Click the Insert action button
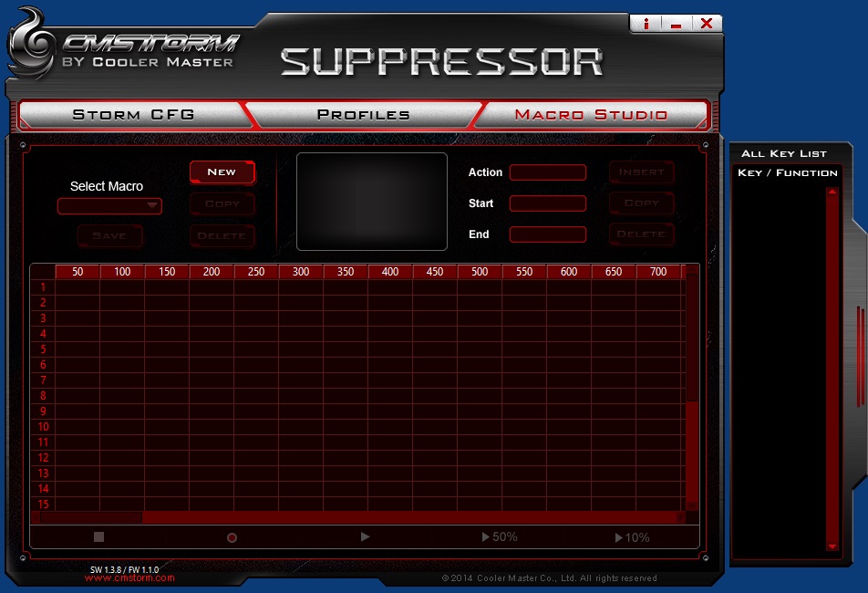Viewport: 868px width, 593px height. pos(642,172)
